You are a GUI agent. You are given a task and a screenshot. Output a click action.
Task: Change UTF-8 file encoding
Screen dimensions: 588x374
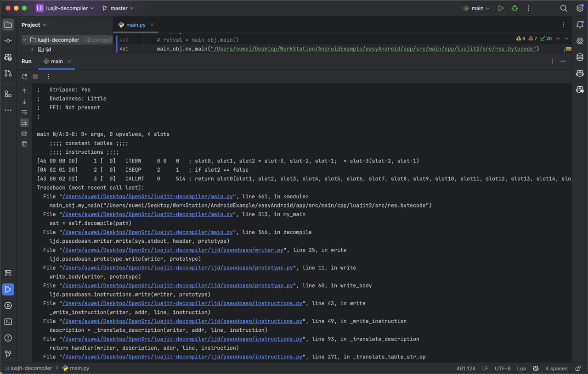503,368
